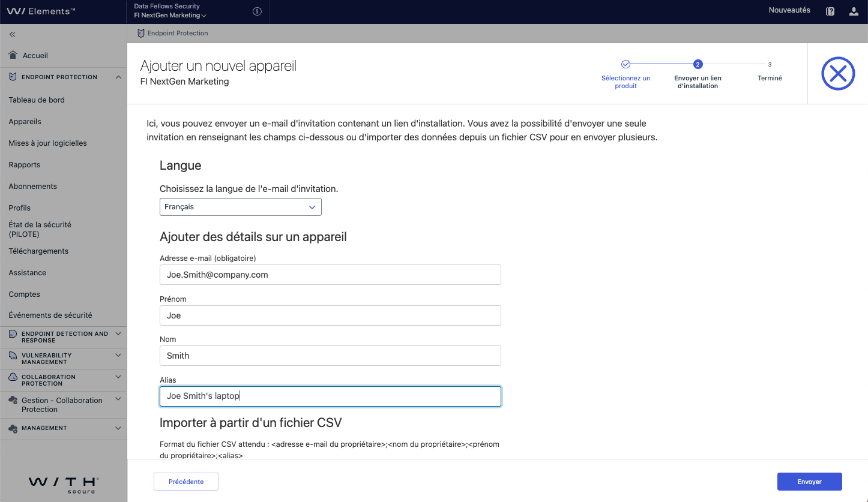Collapse the sidebar with double-chevron icon

[x=13, y=35]
